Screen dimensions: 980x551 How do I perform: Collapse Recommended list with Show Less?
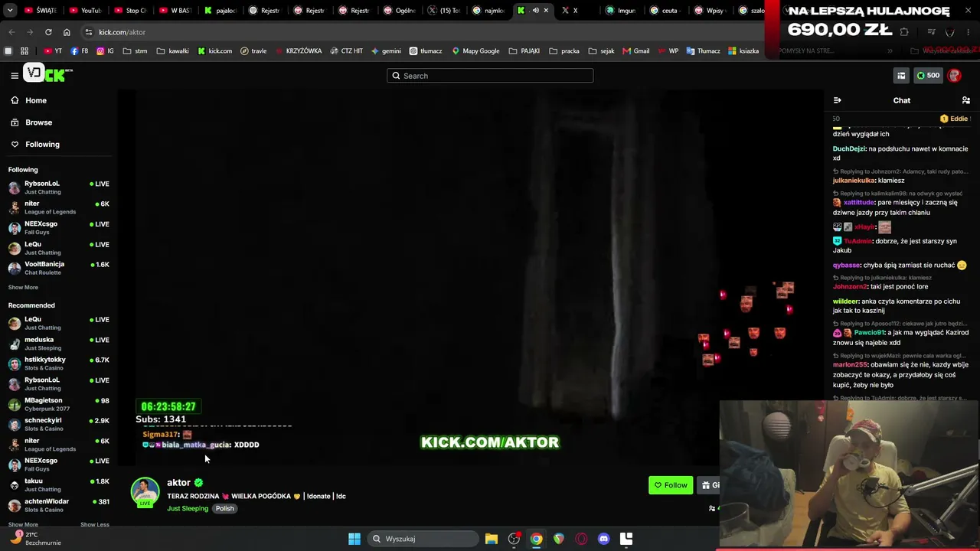click(x=95, y=524)
